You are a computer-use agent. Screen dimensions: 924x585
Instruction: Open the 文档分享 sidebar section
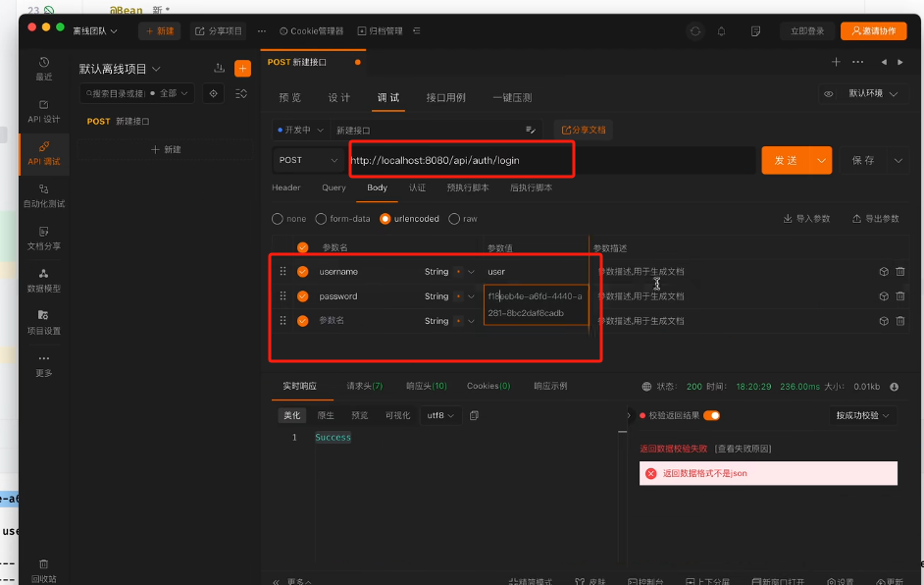click(x=43, y=239)
